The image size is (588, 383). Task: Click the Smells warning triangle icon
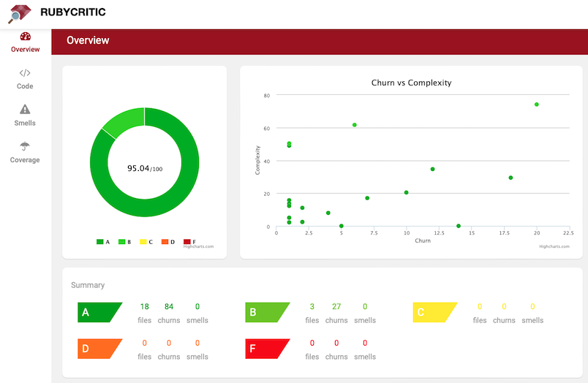pyautogui.click(x=25, y=110)
